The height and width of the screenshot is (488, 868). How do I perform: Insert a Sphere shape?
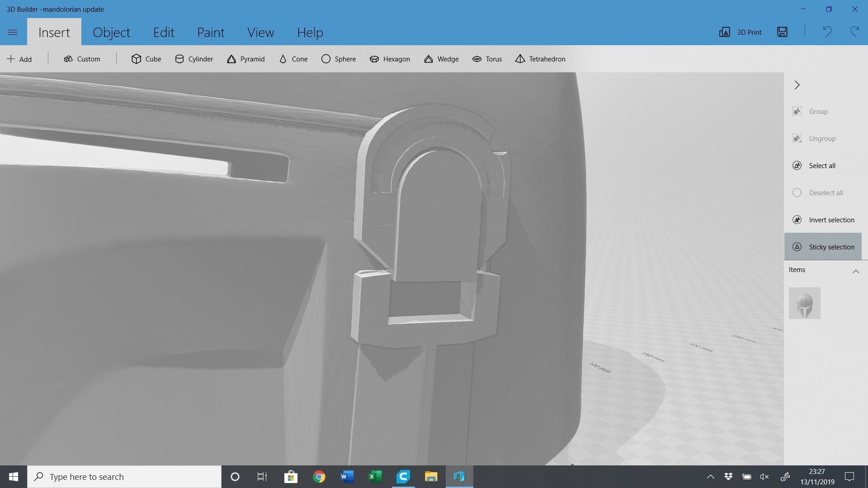[x=338, y=59]
